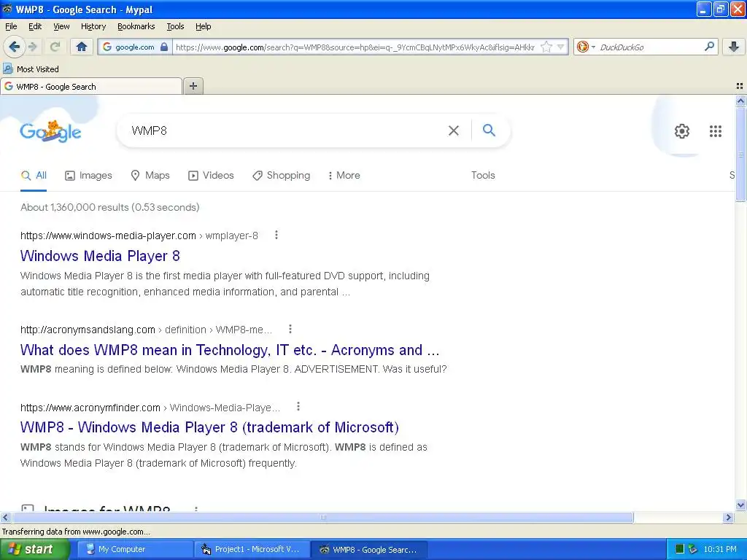Open the Windows Media Player 8 result

tap(100, 256)
